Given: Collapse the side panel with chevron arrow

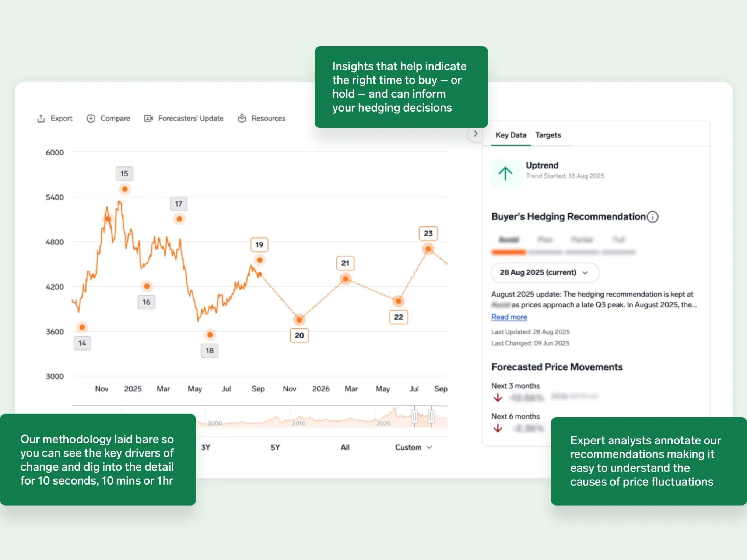Looking at the screenshot, I should coord(476,134).
